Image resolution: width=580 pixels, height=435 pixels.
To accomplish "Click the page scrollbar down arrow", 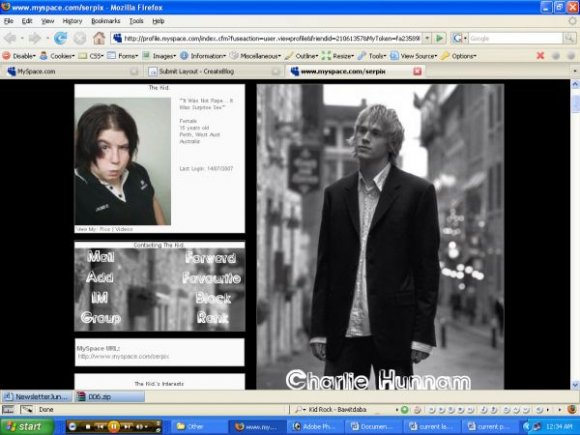I will [575, 385].
